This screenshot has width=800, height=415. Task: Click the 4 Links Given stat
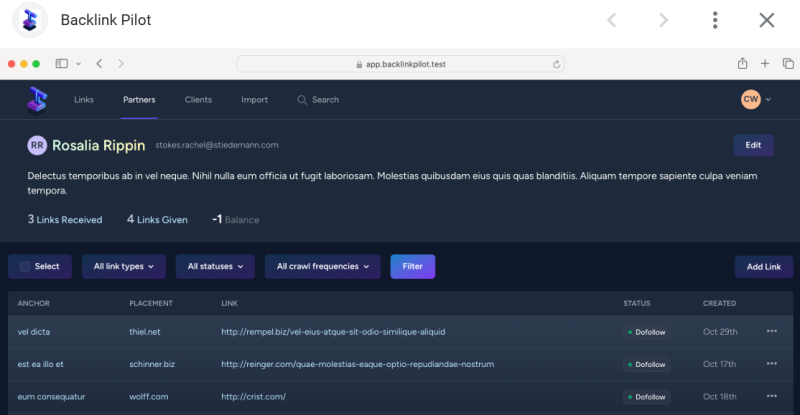(x=157, y=219)
